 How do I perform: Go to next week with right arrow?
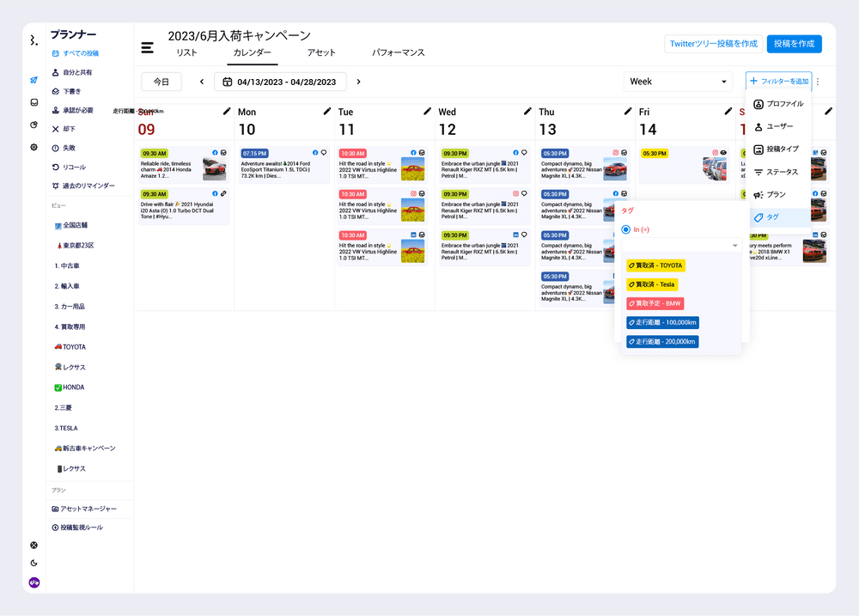[358, 82]
